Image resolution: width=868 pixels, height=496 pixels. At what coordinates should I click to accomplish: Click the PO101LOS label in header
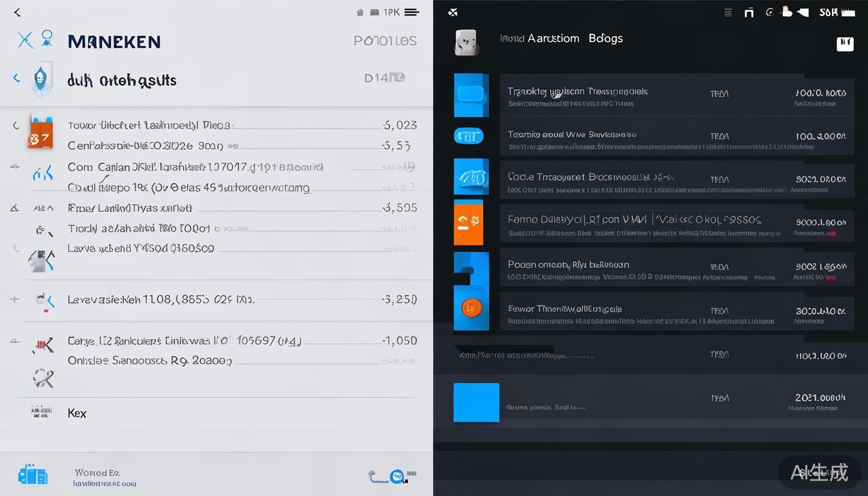coord(385,41)
